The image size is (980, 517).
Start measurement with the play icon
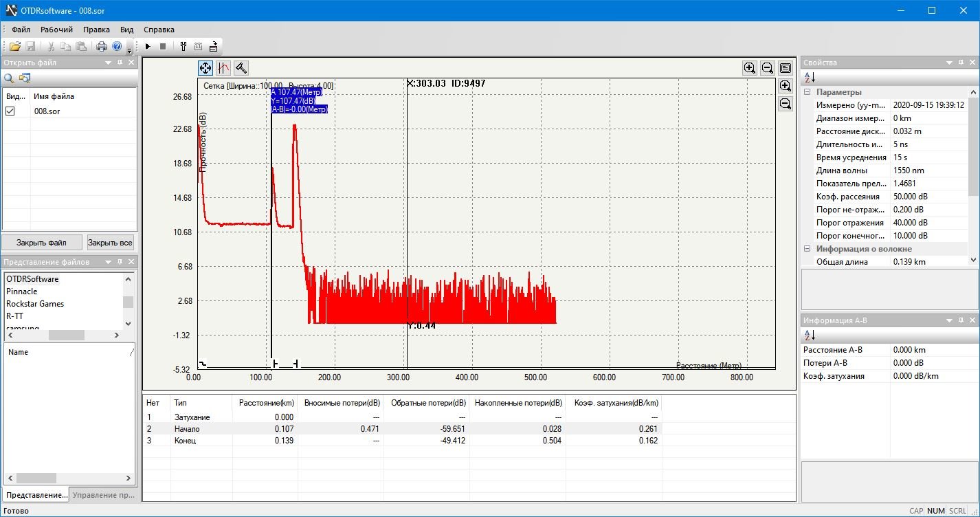click(148, 47)
